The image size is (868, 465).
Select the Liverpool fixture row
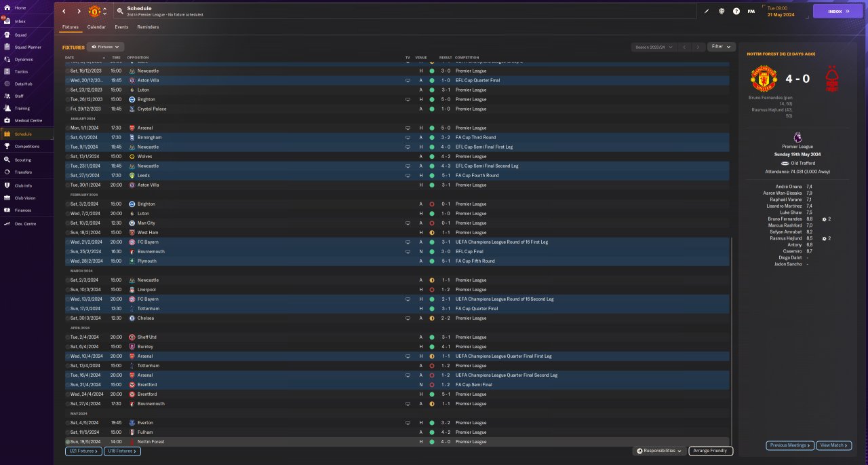tap(397, 290)
